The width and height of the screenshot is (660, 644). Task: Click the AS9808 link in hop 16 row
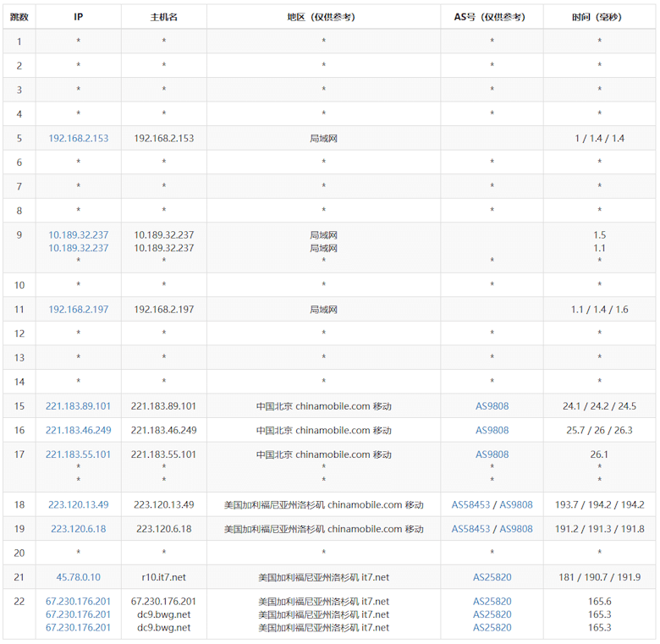click(x=492, y=430)
